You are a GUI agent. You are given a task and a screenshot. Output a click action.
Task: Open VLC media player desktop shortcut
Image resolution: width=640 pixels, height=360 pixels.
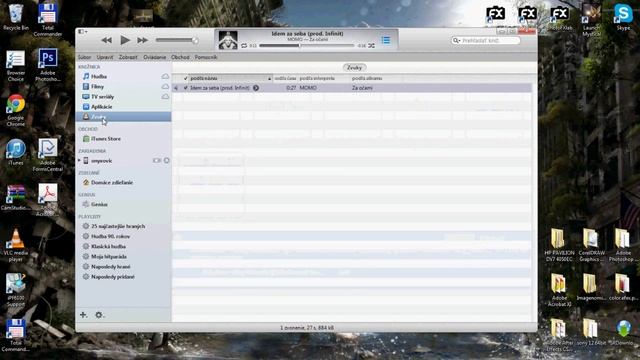(16, 245)
